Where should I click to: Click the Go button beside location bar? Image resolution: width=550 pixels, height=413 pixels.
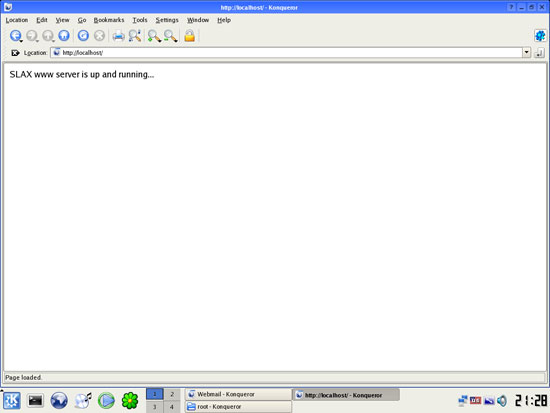[x=539, y=53]
